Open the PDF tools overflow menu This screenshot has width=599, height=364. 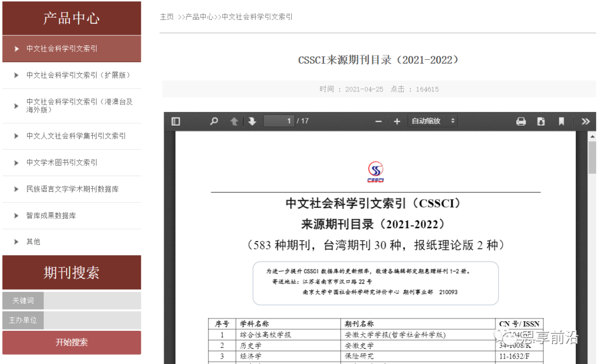tap(586, 121)
